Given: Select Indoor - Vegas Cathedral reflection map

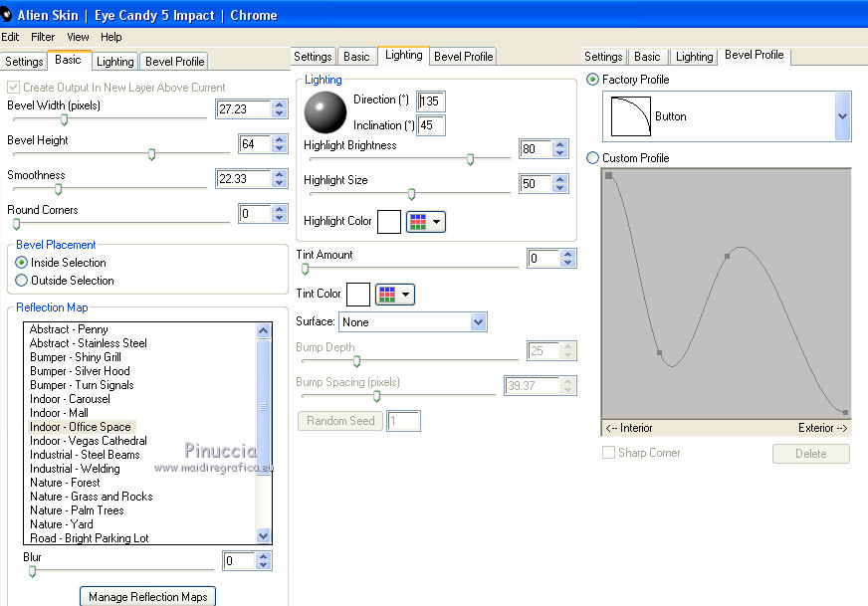Looking at the screenshot, I should (89, 441).
